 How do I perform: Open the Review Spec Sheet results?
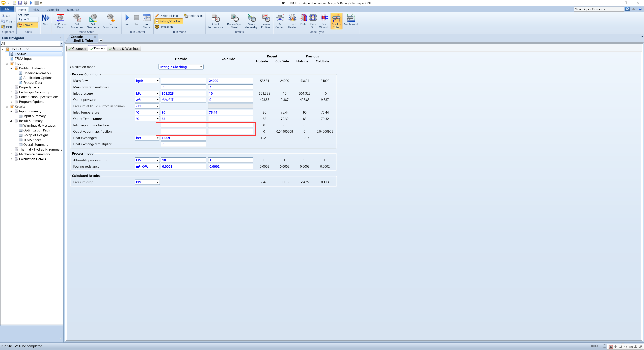[234, 21]
